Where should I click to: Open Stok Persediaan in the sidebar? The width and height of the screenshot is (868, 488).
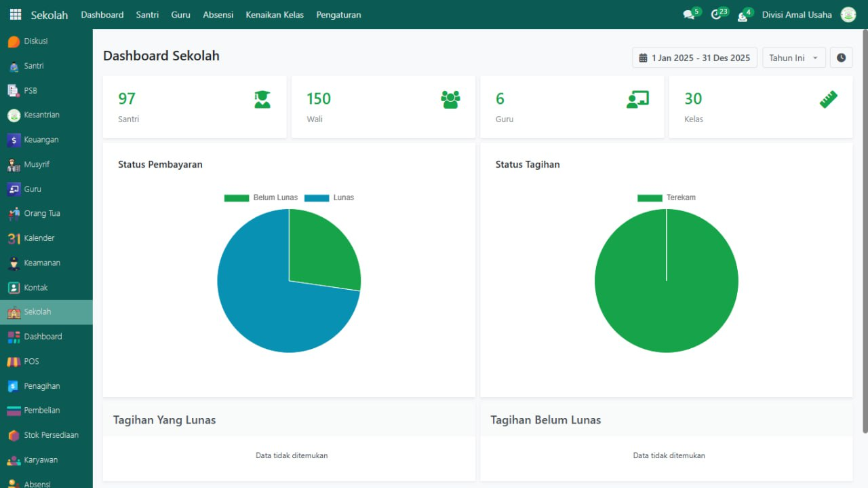coord(51,435)
